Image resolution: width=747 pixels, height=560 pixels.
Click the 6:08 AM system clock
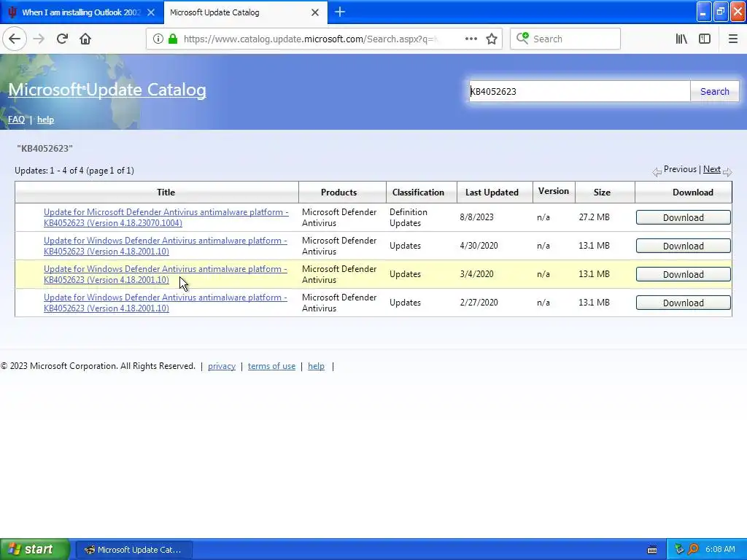pyautogui.click(x=720, y=550)
